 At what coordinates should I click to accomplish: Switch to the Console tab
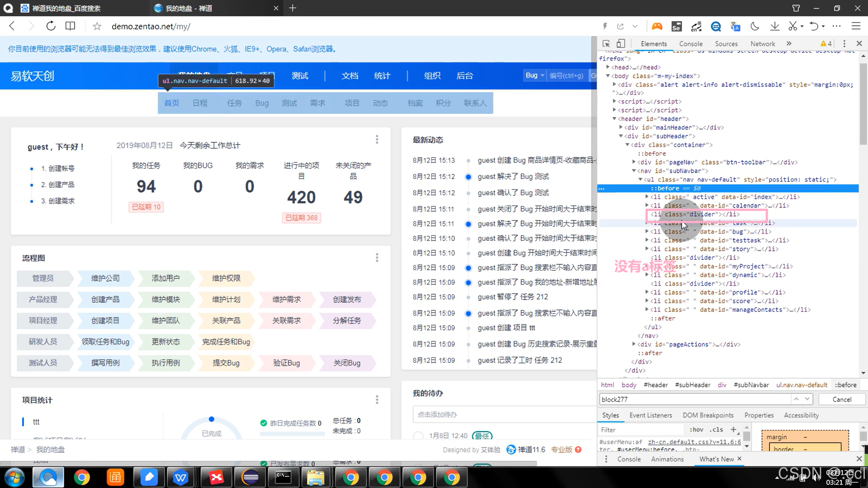point(690,44)
